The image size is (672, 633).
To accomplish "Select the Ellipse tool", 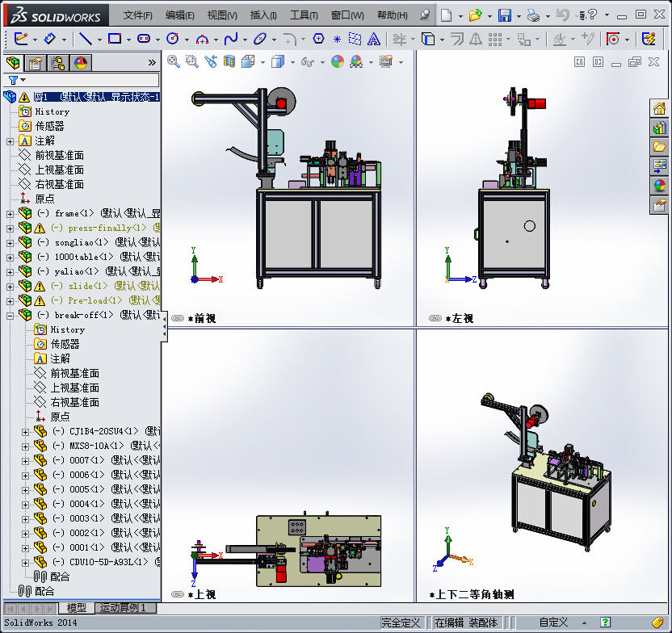I will point(260,39).
